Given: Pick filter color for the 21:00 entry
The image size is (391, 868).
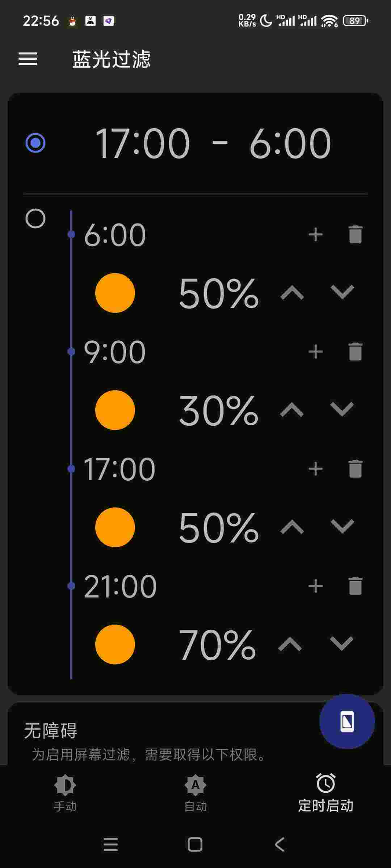Looking at the screenshot, I should coord(115,644).
